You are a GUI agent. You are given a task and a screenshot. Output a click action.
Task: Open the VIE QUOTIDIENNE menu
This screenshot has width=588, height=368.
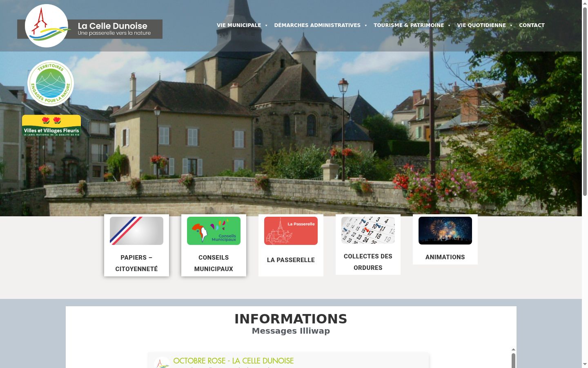tap(481, 25)
